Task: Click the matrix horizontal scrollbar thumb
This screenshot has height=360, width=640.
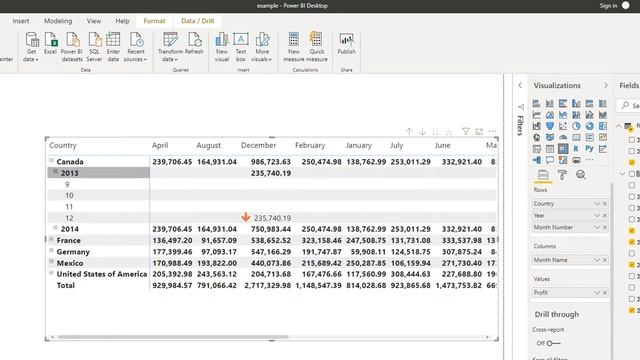Action: pos(173,337)
